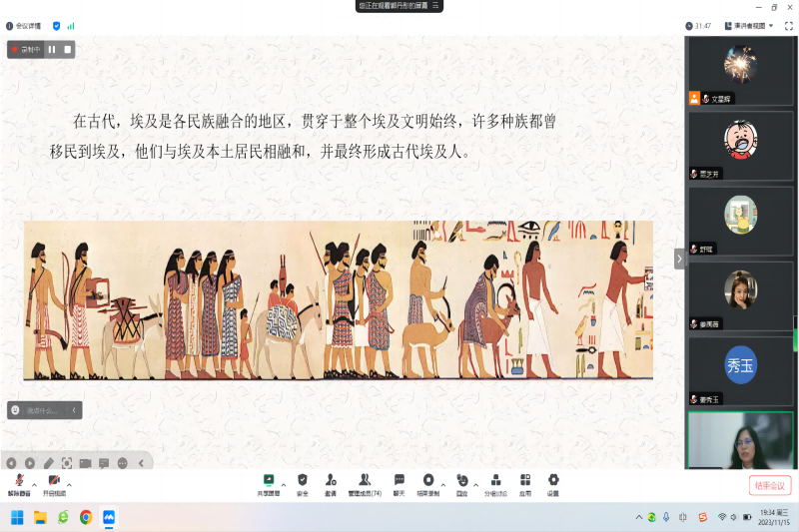Open Meeting Details info
This screenshot has height=532, width=799.
pyautogui.click(x=23, y=26)
